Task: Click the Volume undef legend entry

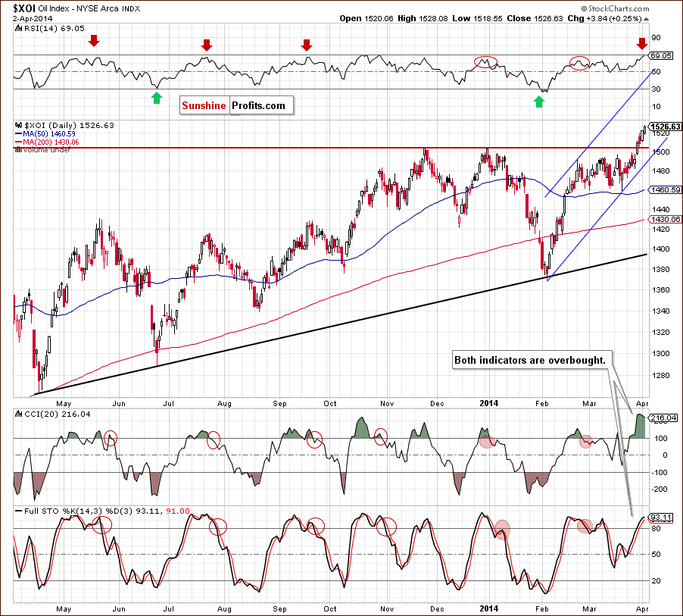Action: 47,150
